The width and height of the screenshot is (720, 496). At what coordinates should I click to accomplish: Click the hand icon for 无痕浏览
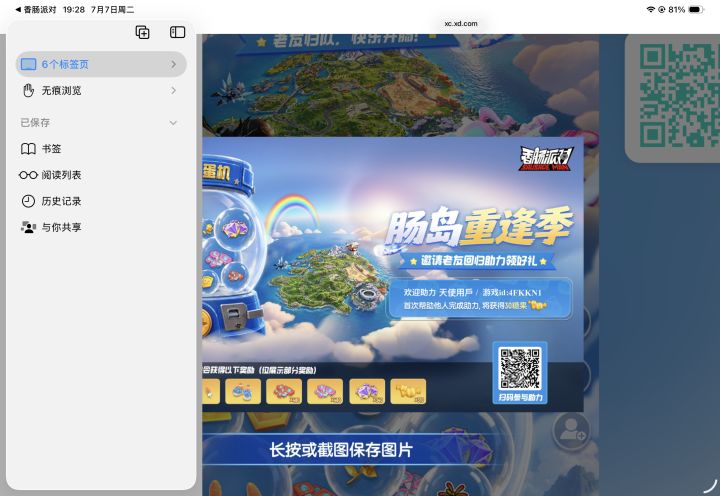[x=28, y=90]
